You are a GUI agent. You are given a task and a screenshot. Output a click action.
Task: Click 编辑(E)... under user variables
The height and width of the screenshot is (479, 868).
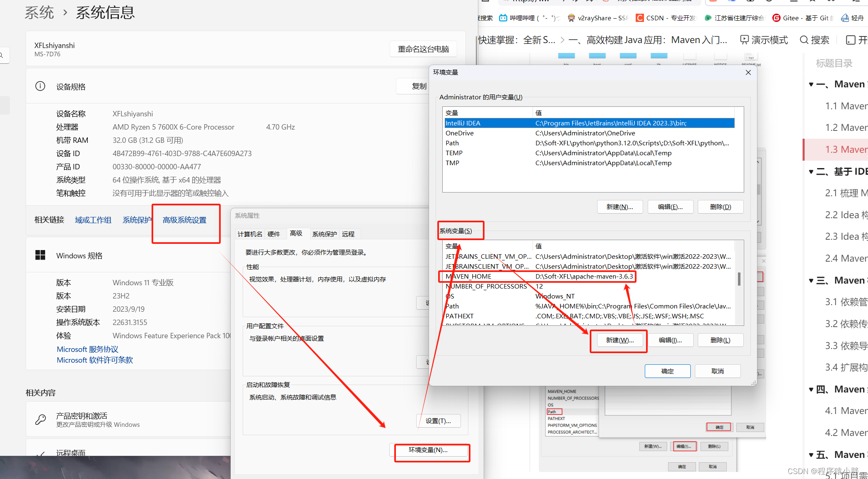[670, 207]
